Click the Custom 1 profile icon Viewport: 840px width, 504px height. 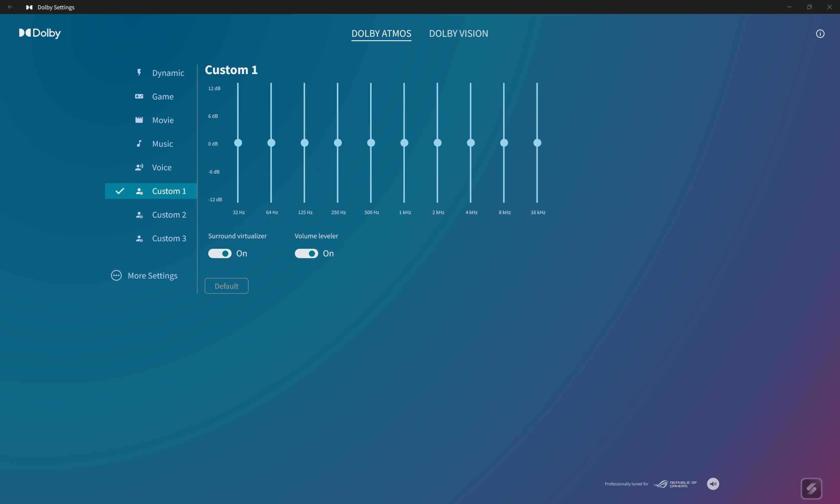(x=139, y=191)
